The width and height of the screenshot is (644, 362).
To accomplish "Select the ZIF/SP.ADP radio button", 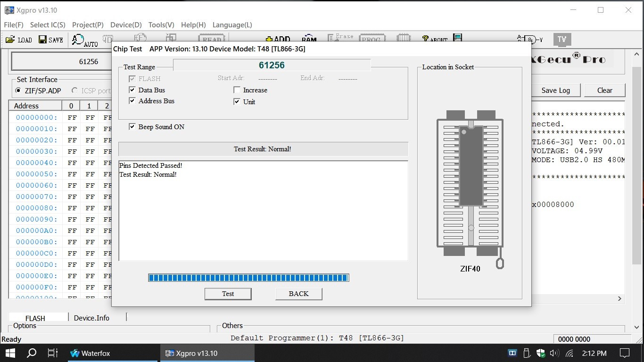I will 19,90.
